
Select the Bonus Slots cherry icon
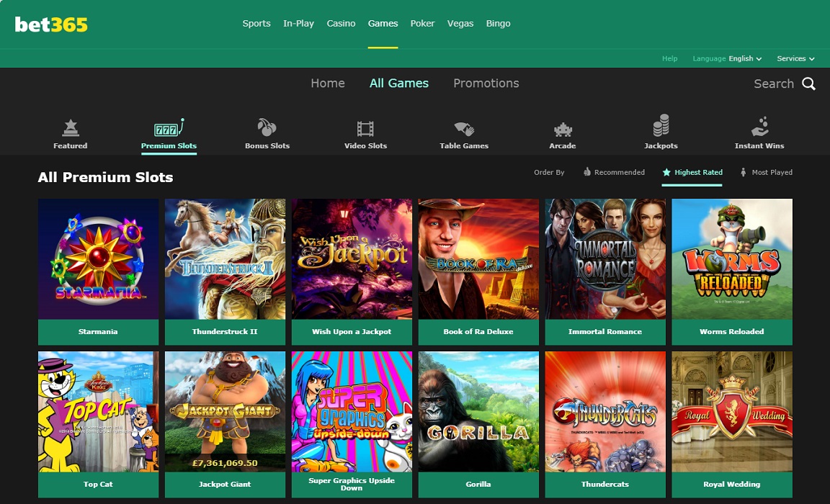click(267, 129)
